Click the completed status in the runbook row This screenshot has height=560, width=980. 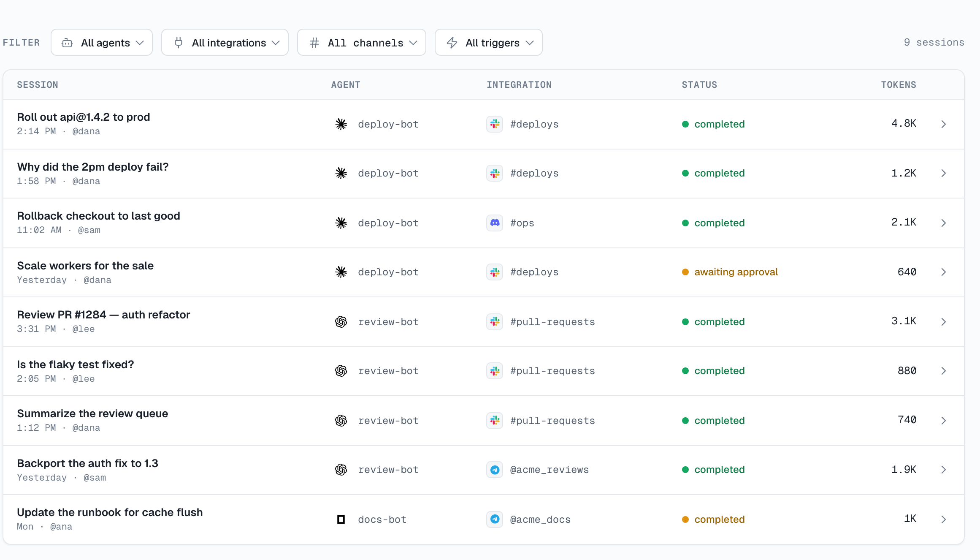pyautogui.click(x=720, y=519)
